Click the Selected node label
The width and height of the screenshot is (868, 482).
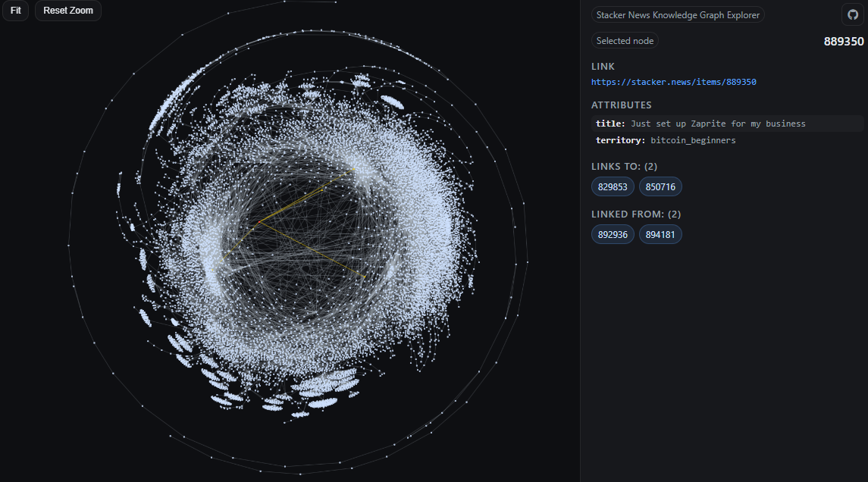[625, 41]
